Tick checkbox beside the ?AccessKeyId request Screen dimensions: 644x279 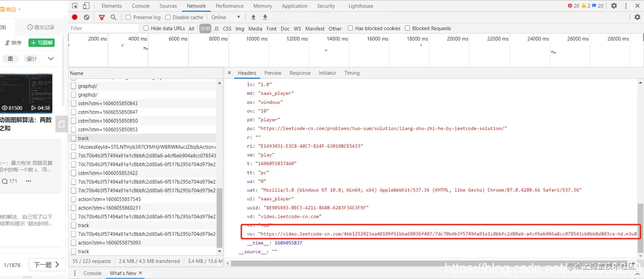coord(73,147)
